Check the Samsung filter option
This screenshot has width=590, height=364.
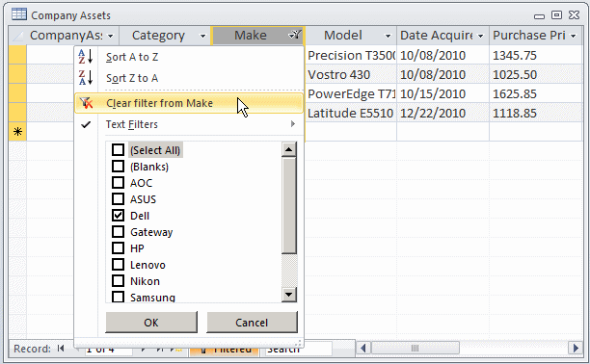point(119,297)
